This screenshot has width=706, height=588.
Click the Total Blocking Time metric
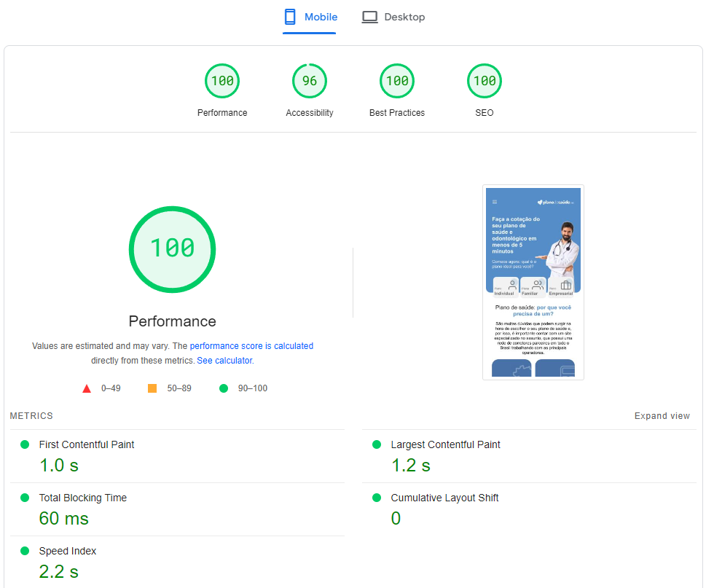[82, 498]
